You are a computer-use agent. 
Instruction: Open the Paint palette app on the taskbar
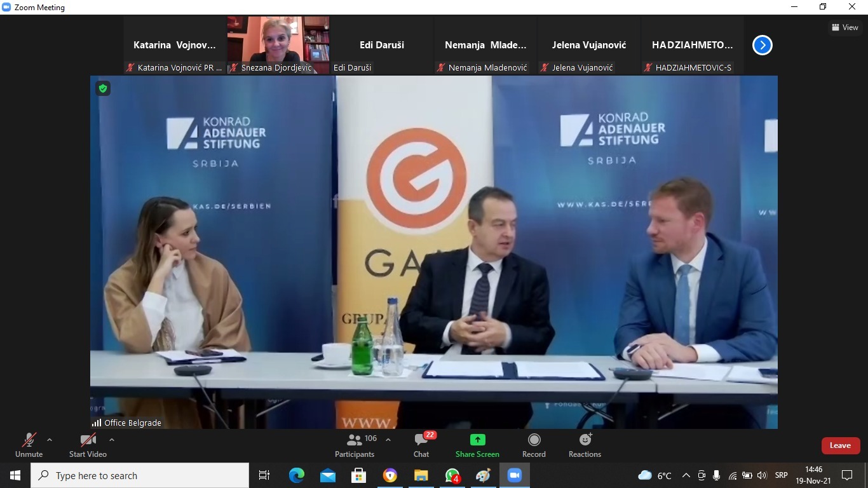click(484, 475)
